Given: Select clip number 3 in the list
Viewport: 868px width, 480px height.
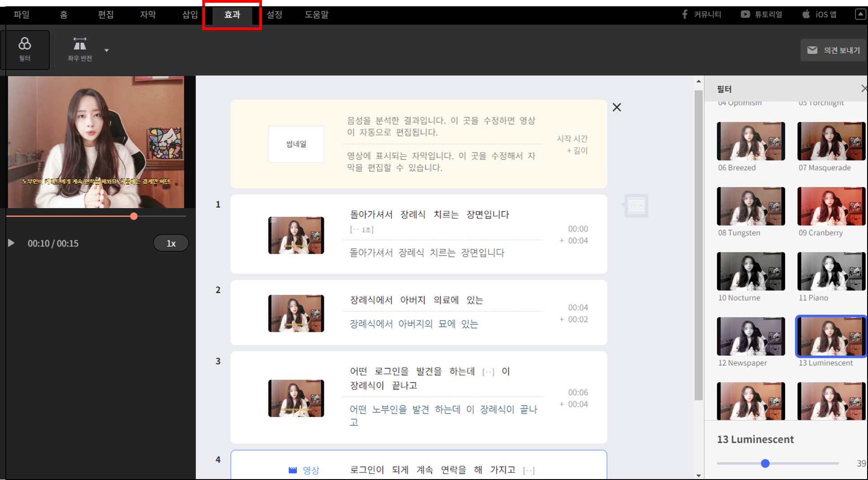Looking at the screenshot, I should coord(218,361).
